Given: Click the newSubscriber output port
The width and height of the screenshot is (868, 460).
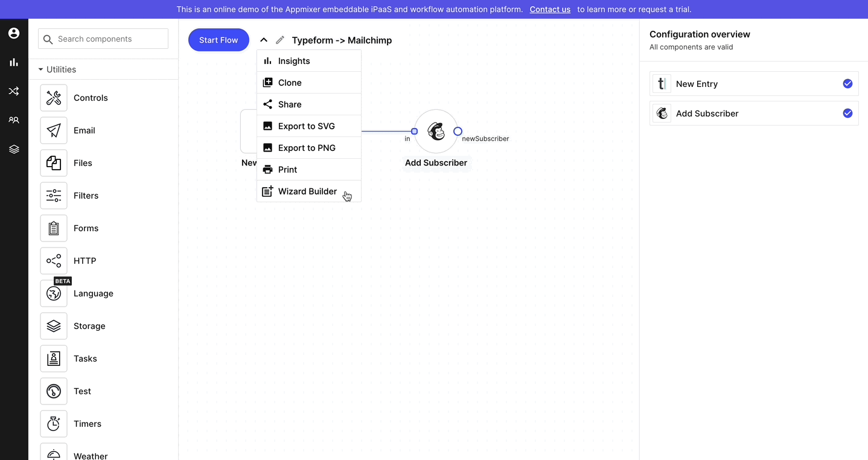Looking at the screenshot, I should [x=458, y=131].
